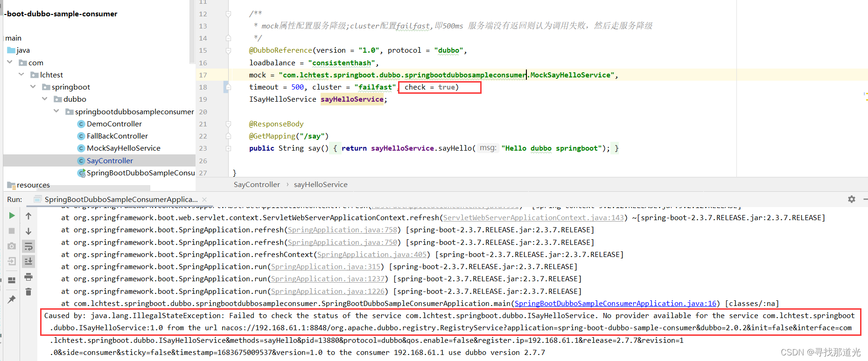Open SpringApplication.java:750 link
Screen dimensions: 868x361
[343, 243]
